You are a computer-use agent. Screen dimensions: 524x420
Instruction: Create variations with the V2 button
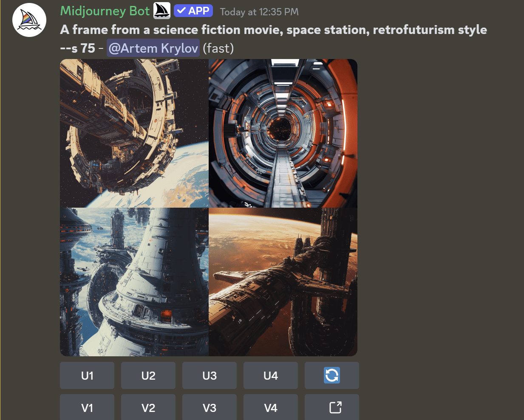click(x=148, y=407)
